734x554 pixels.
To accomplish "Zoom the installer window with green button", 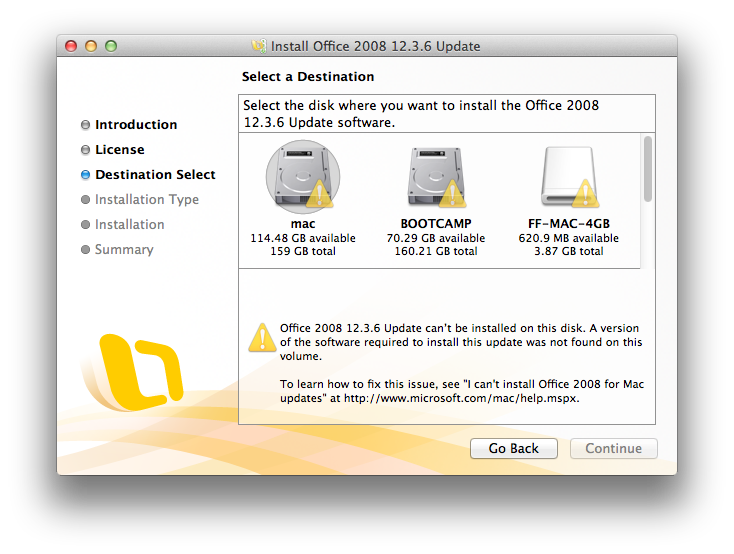I will point(111,46).
